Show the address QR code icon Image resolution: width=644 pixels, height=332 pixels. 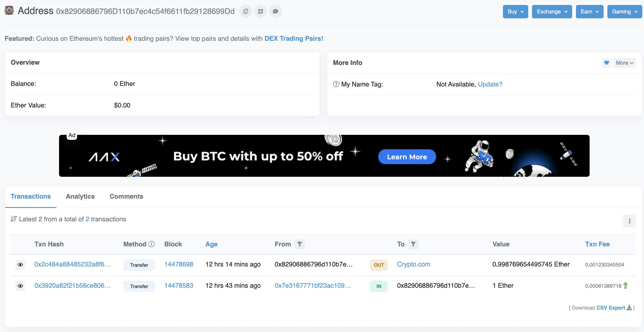point(261,11)
